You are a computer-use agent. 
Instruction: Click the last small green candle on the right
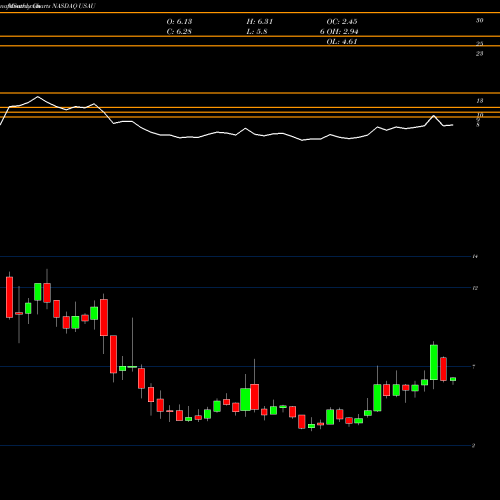453,379
